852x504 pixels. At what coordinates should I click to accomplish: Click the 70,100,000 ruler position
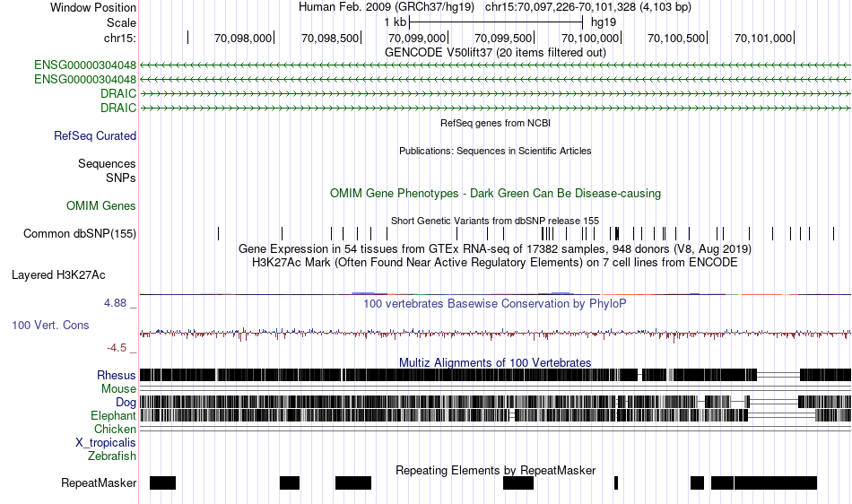click(590, 38)
